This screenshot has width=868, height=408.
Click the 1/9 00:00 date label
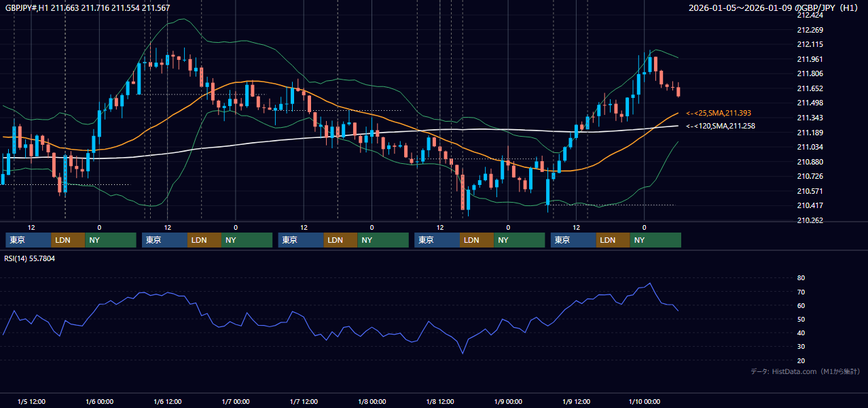(x=508, y=402)
